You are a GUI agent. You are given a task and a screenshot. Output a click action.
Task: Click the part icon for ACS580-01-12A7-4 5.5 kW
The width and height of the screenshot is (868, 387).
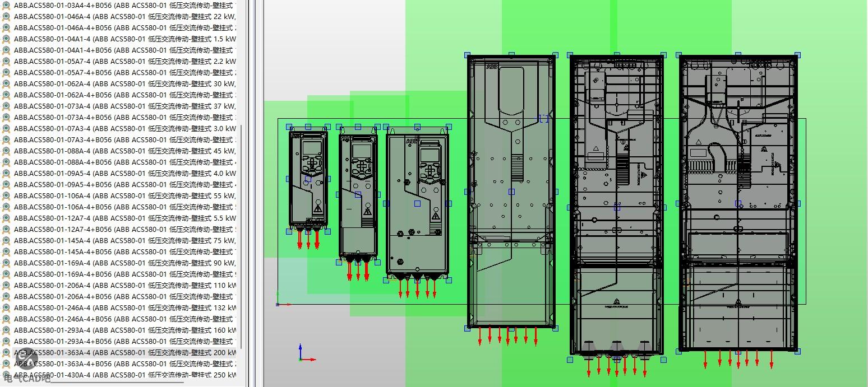click(x=6, y=218)
